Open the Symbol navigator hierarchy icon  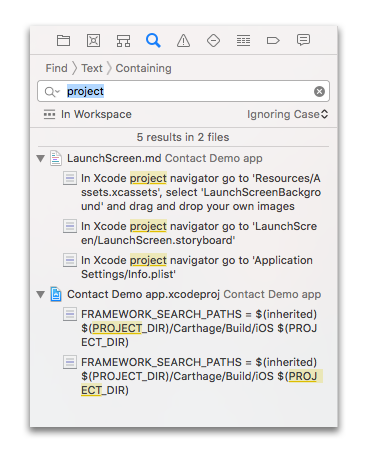point(123,41)
